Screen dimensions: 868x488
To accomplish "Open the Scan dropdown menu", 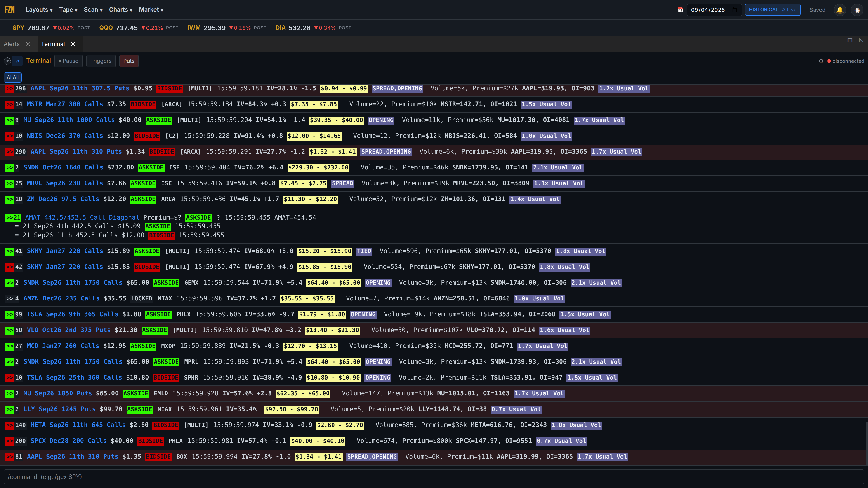I will point(93,10).
